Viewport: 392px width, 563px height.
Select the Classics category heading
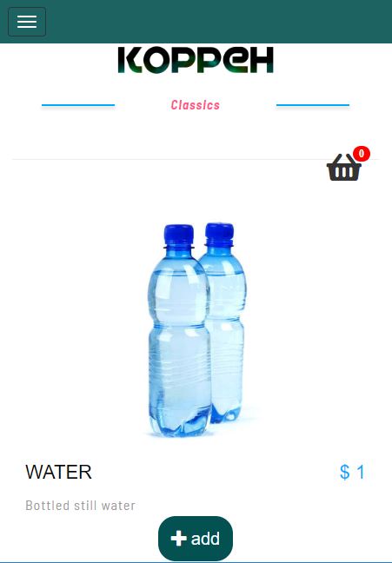(195, 105)
